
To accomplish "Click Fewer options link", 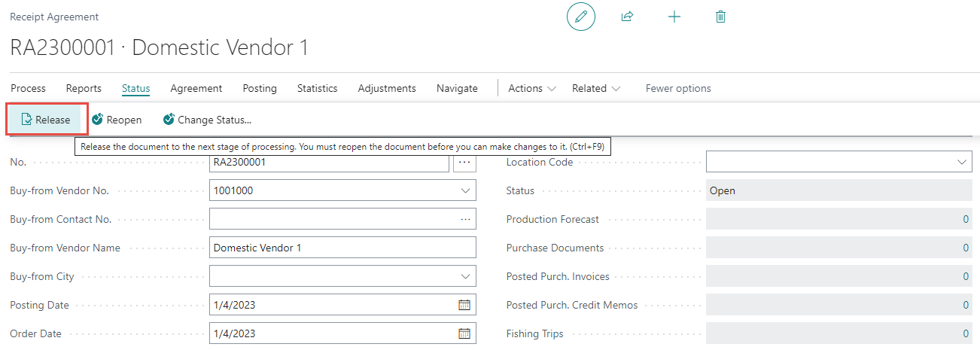I will click(677, 88).
